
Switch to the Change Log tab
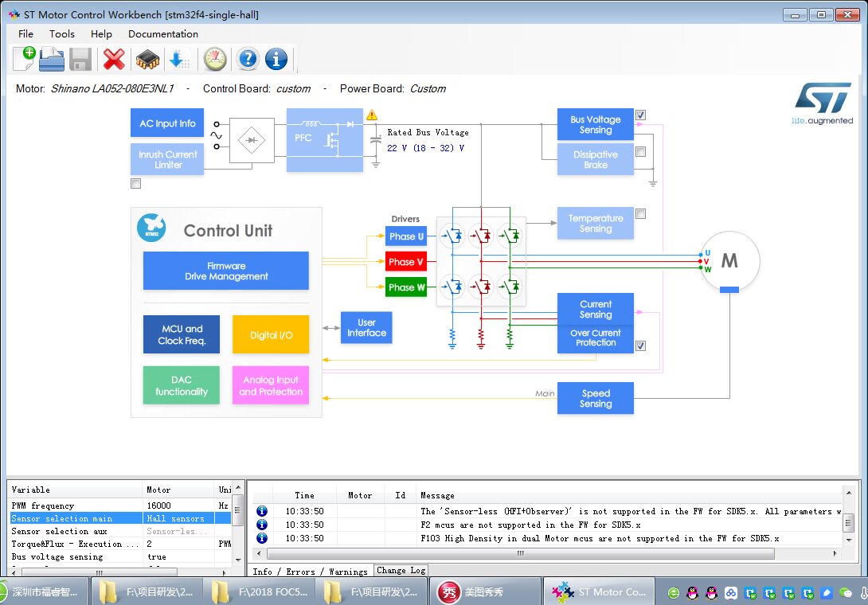pyautogui.click(x=401, y=570)
